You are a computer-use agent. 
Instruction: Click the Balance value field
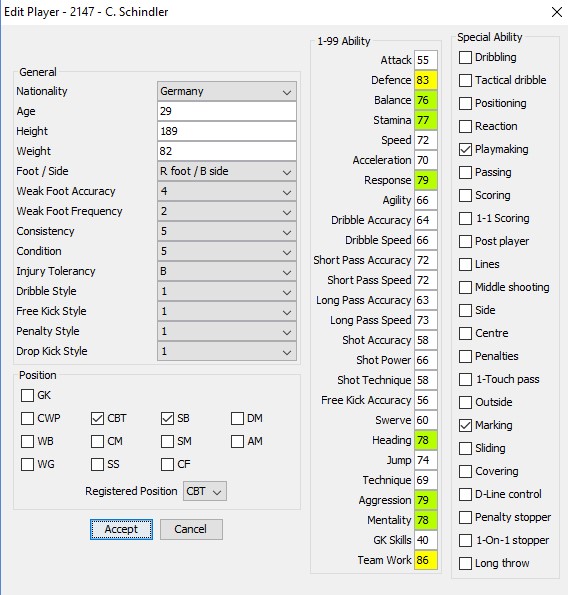pyautogui.click(x=426, y=100)
